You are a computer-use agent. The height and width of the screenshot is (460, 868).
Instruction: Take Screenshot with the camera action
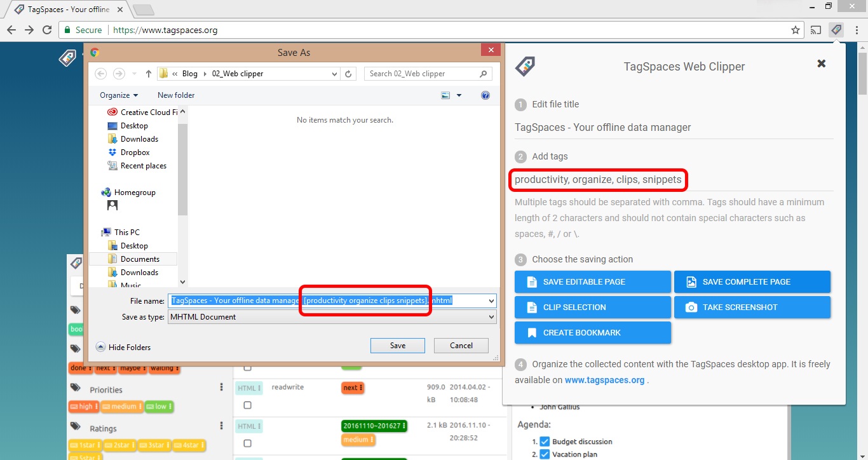coord(752,307)
